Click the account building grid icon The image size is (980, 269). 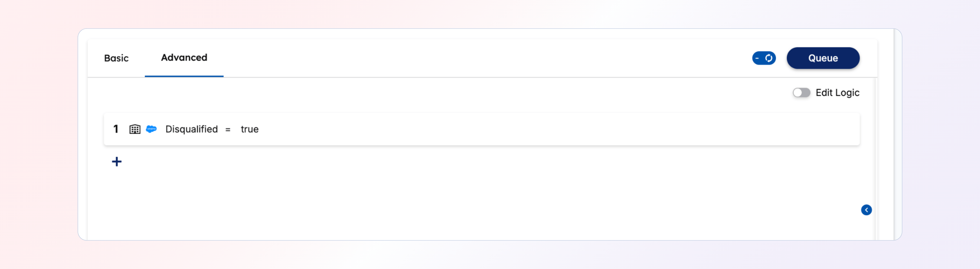tap(135, 129)
